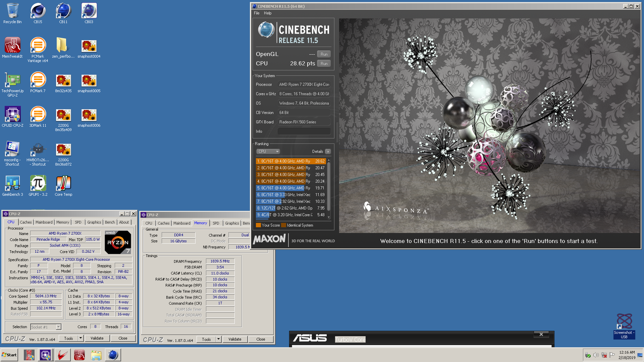The image size is (644, 362).
Task: Launch the CB11 desktop shortcut
Action: (63, 13)
